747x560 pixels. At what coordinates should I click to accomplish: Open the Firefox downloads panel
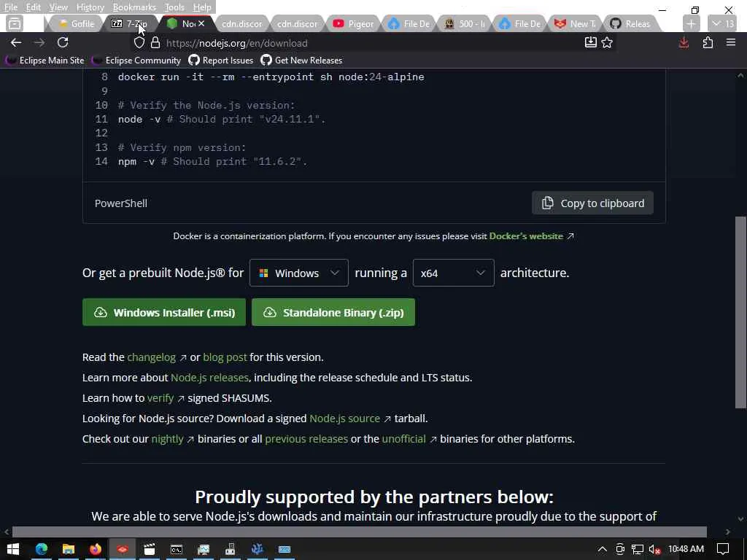point(684,43)
